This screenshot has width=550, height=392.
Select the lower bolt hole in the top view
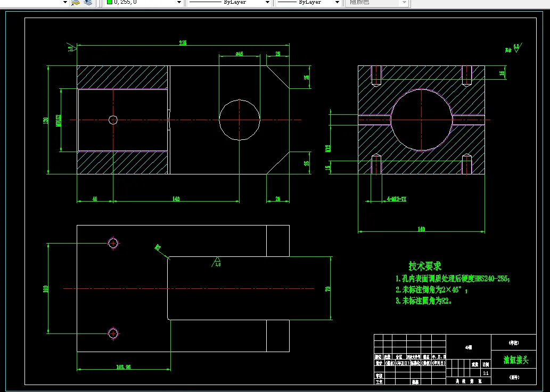point(113,333)
